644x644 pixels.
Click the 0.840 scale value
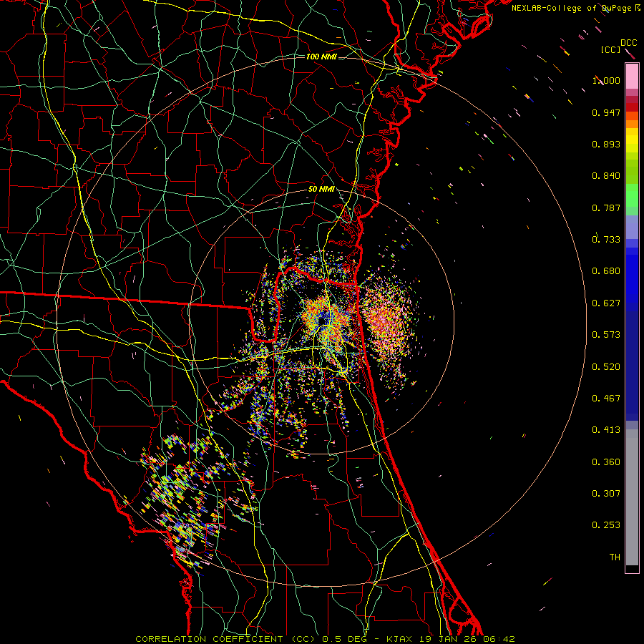pyautogui.click(x=606, y=176)
